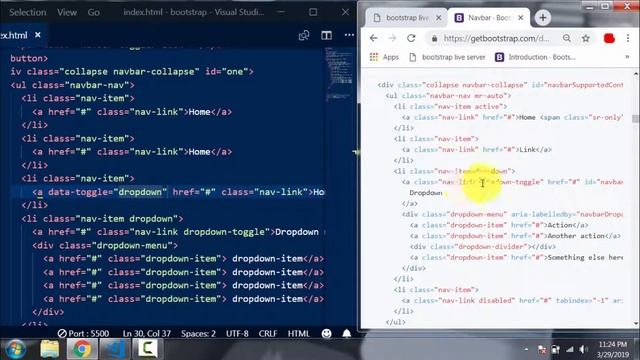Open the View menu in VS Code
This screenshot has width=640, height=360.
coord(67,12)
